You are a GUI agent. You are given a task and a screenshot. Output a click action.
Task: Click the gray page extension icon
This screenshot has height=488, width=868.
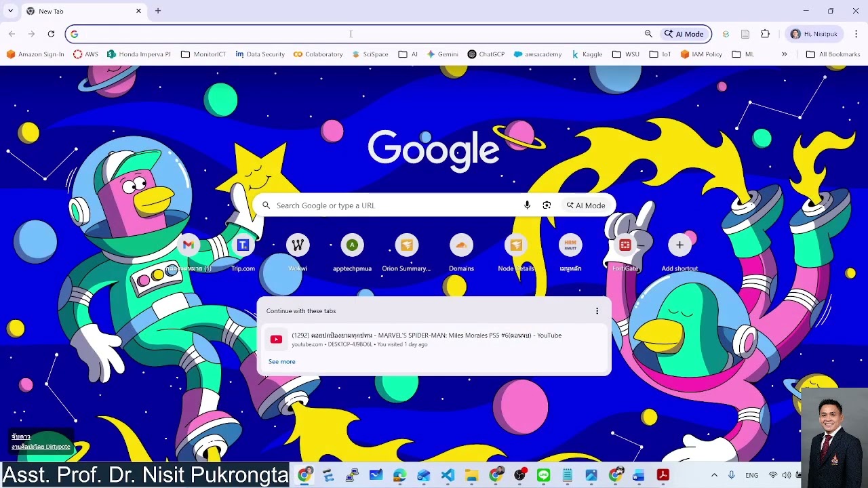pos(745,34)
